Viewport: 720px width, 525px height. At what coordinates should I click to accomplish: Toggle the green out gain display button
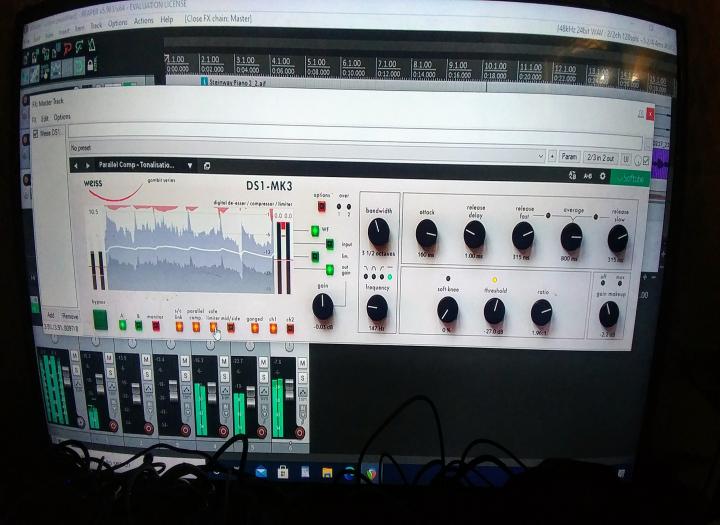[330, 270]
